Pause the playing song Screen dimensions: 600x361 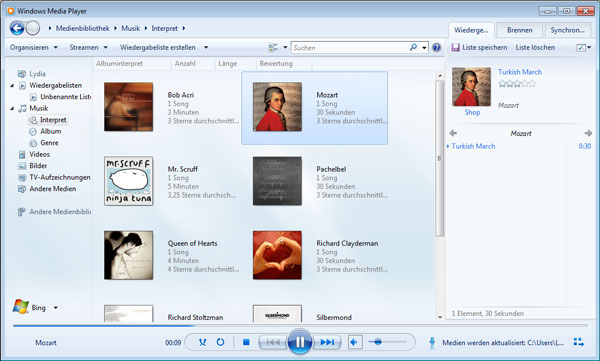[x=300, y=341]
